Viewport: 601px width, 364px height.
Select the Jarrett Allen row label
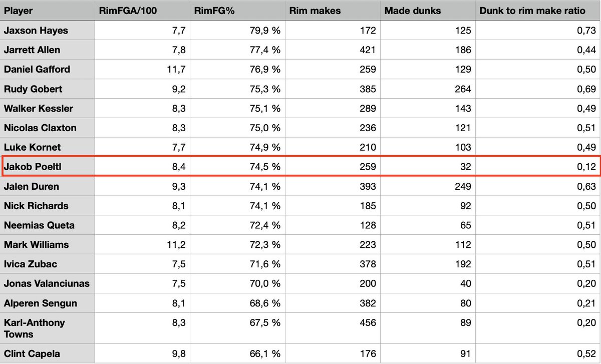[x=48, y=50]
